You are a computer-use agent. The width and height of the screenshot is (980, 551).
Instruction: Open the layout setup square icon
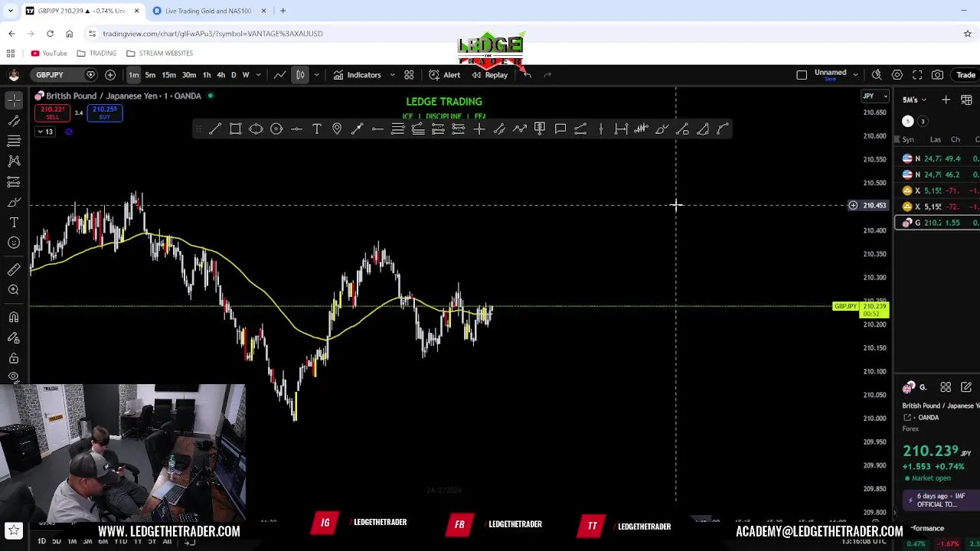click(x=802, y=75)
